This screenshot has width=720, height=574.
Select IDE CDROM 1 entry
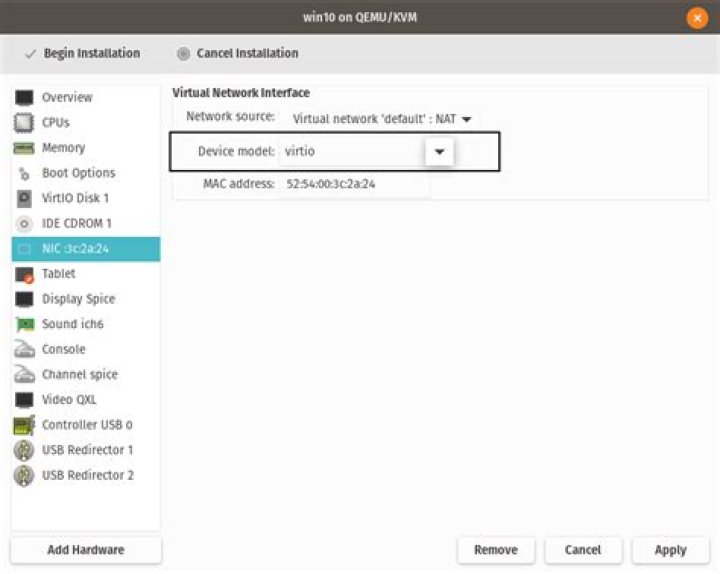point(86,224)
